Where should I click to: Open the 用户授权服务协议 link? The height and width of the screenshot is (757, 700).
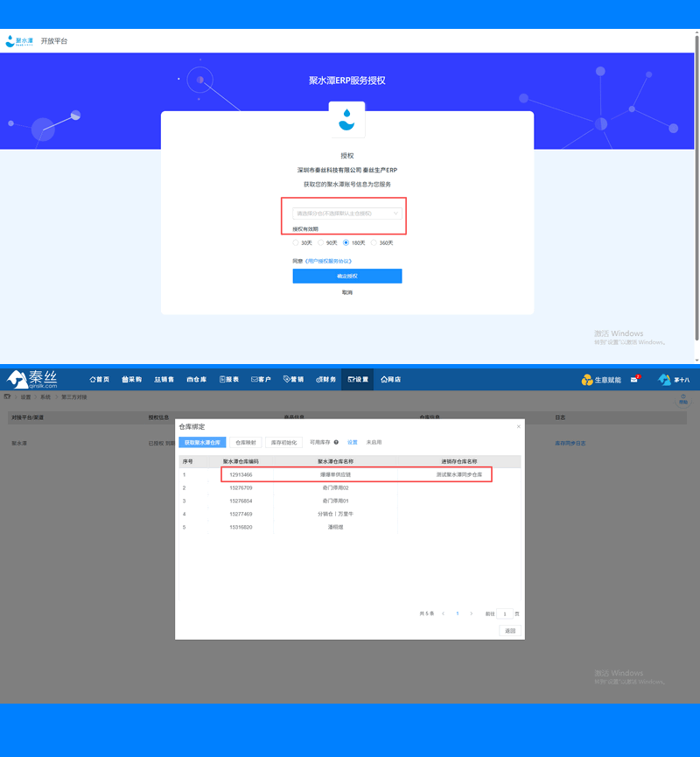click(x=328, y=261)
